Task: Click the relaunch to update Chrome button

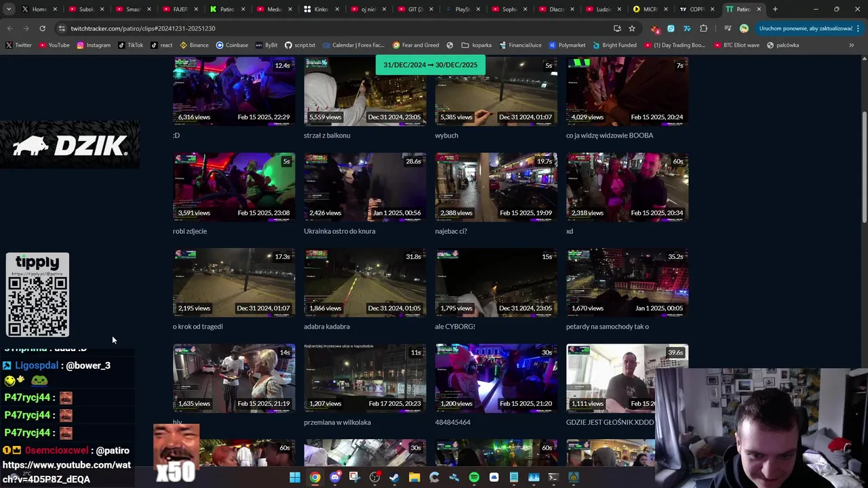Action: pyautogui.click(x=805, y=28)
